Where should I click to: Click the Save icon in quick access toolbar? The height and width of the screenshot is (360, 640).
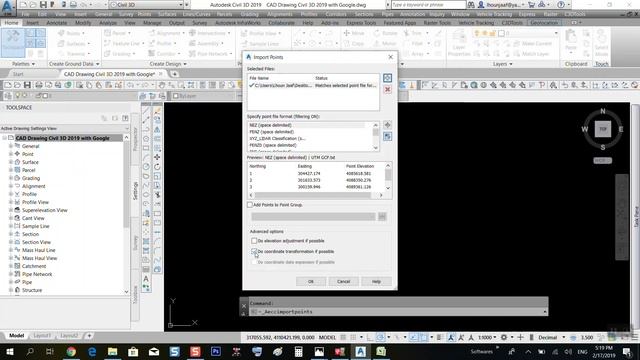42,5
